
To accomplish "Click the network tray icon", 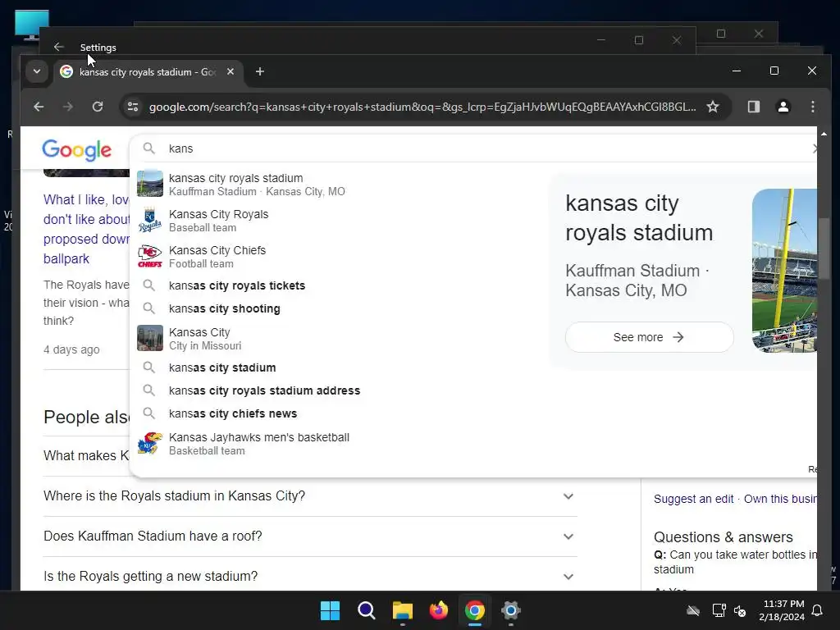I will tap(719, 610).
